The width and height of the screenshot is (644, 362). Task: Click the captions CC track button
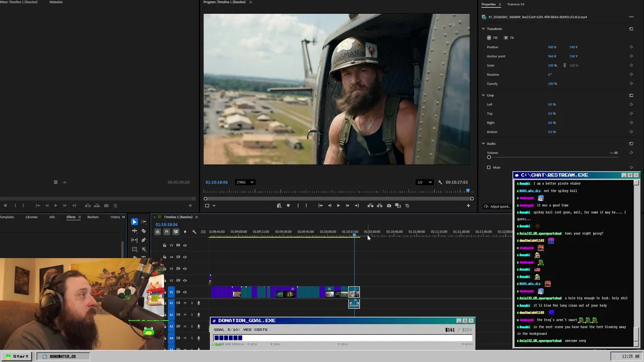(203, 232)
